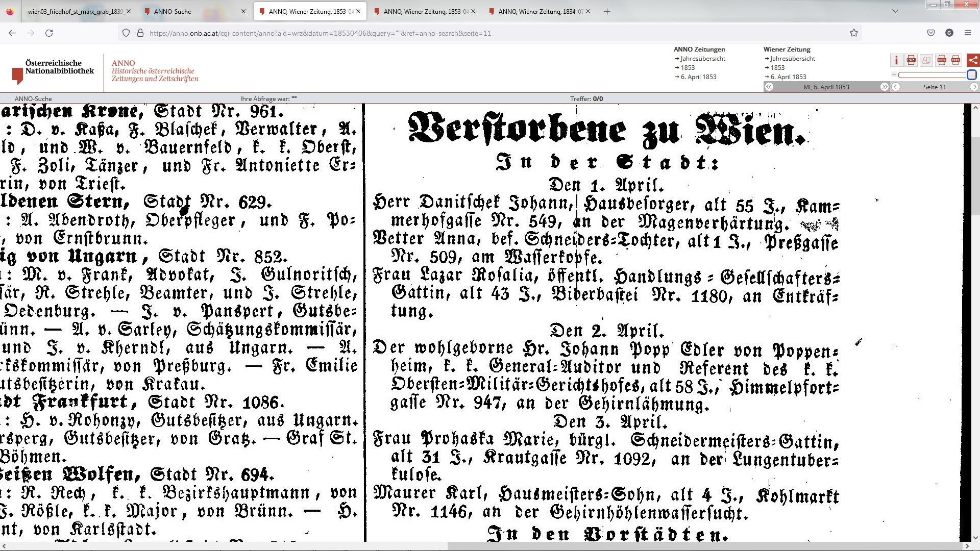Bookmark this page with the star icon
The image size is (980, 551).
click(x=853, y=33)
